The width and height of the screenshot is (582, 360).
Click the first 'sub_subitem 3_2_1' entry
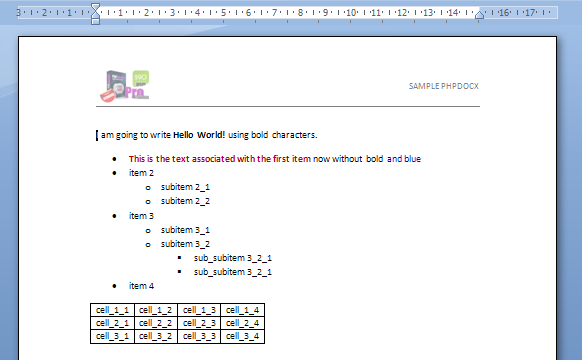click(x=233, y=258)
